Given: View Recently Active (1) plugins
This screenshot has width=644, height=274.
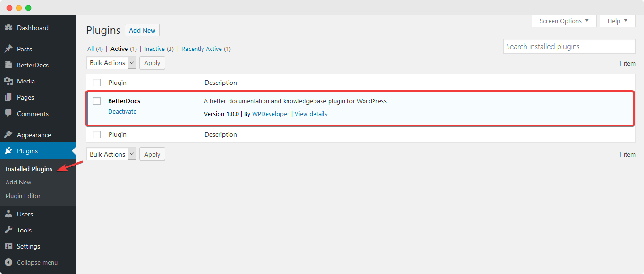Looking at the screenshot, I should point(206,49).
